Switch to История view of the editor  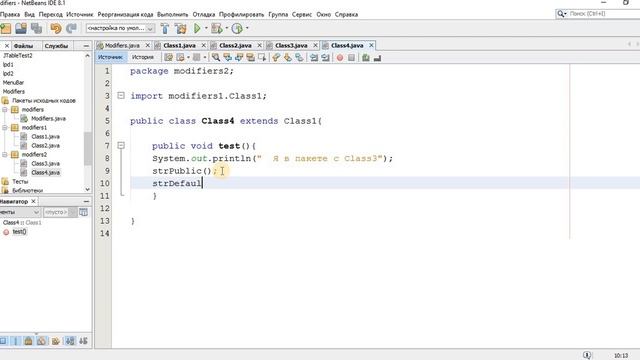[143, 57]
